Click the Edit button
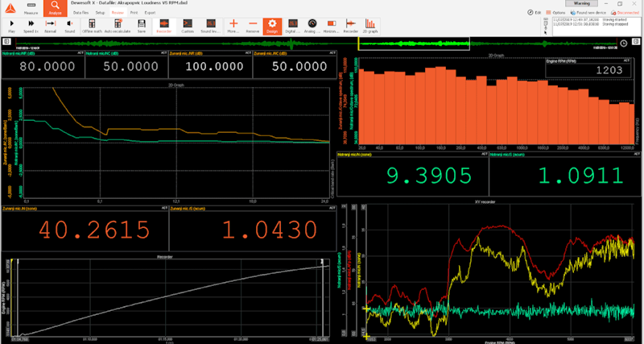 535,13
